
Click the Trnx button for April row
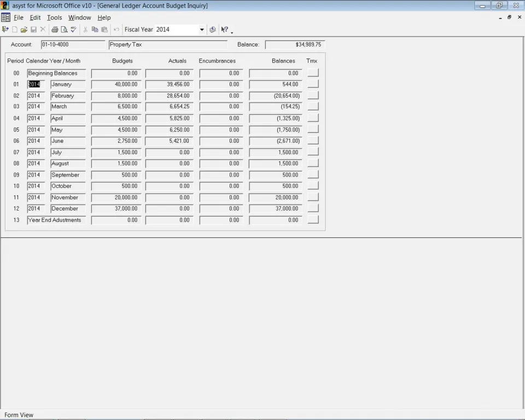tap(313, 118)
